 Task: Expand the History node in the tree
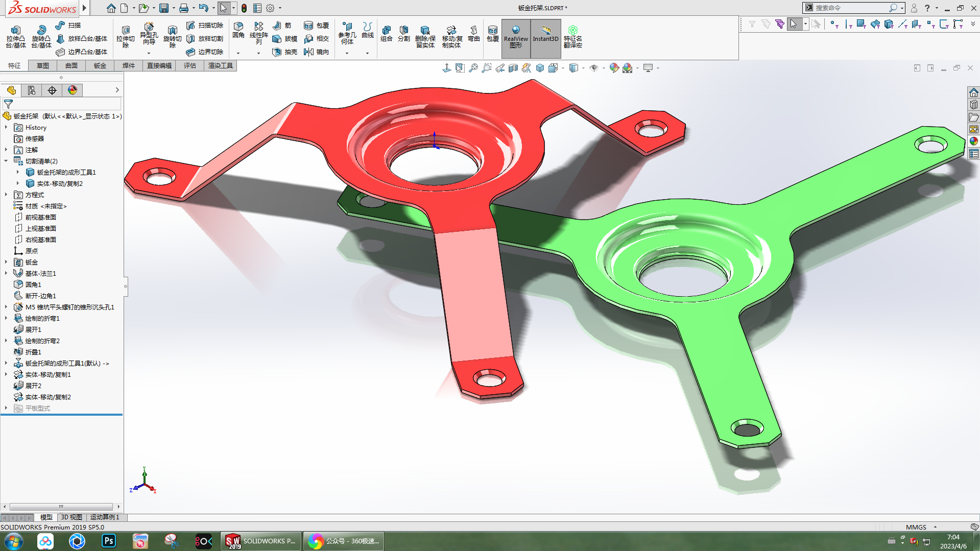click(6, 127)
